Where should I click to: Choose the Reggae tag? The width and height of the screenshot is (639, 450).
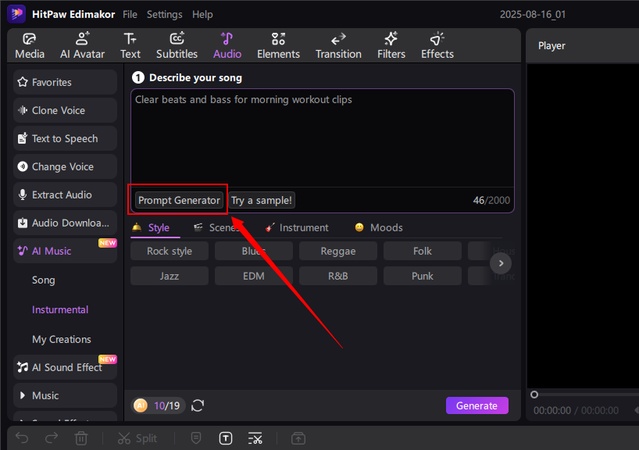338,251
